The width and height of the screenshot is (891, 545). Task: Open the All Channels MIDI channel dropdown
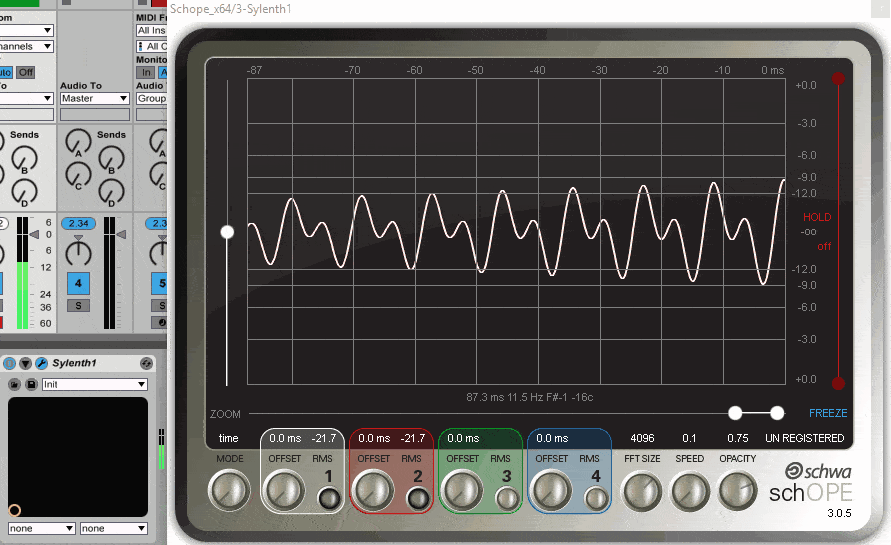tap(152, 46)
